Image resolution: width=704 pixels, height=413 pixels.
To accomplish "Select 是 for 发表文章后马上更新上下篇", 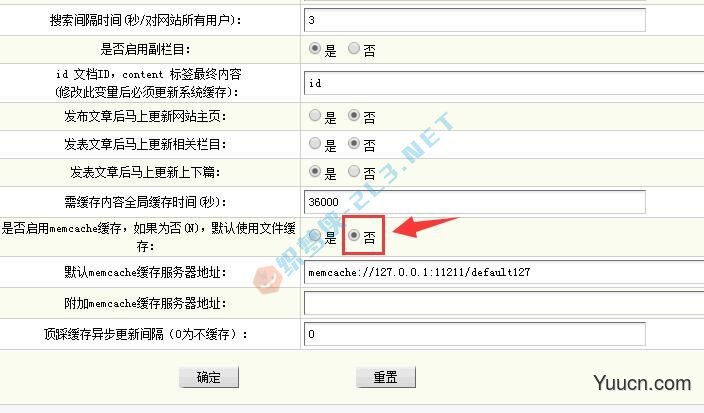I will pyautogui.click(x=315, y=171).
